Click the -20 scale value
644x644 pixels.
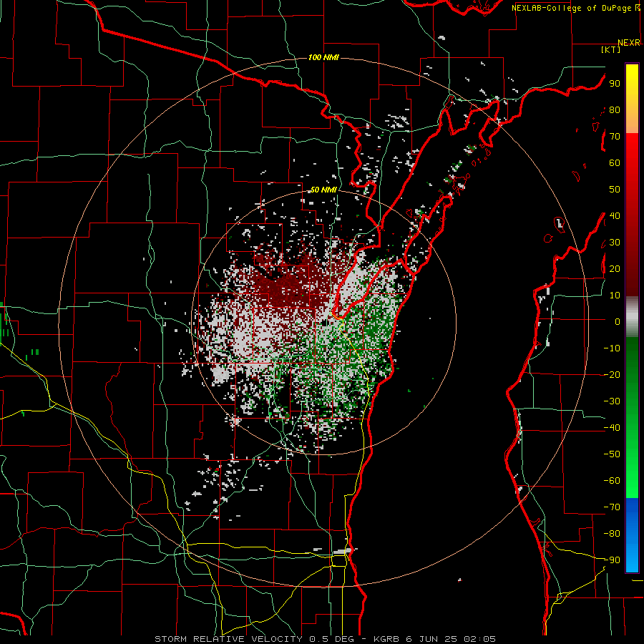(612, 375)
